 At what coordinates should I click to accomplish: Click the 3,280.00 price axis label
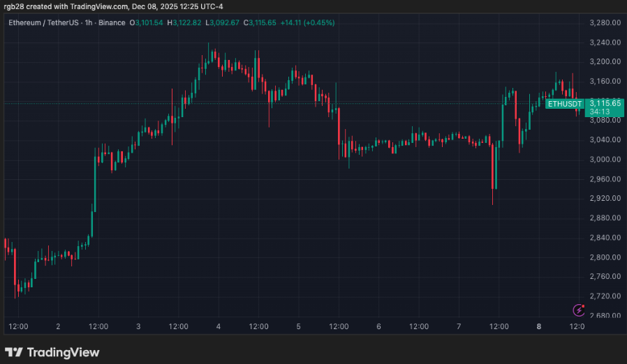tap(605, 23)
